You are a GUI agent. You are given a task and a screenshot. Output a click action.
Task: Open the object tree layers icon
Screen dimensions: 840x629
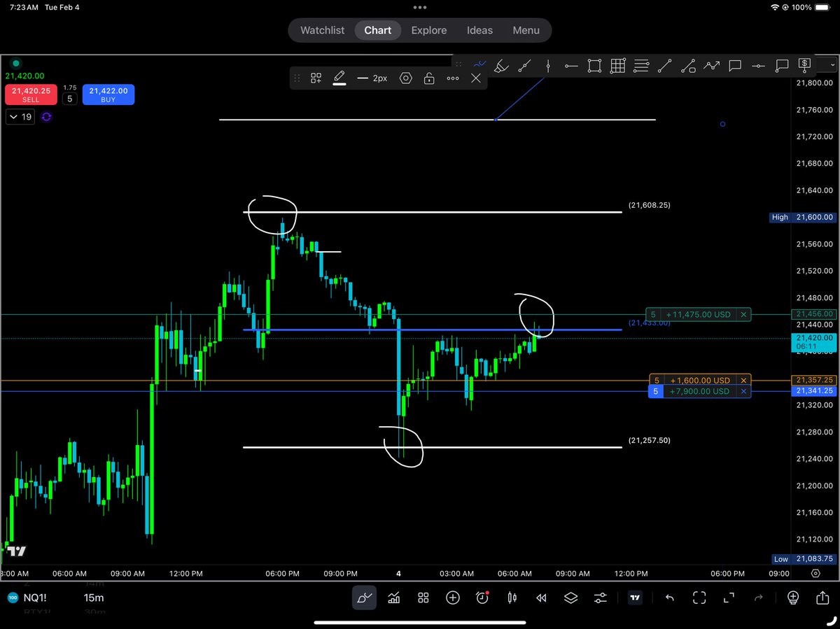pos(570,598)
